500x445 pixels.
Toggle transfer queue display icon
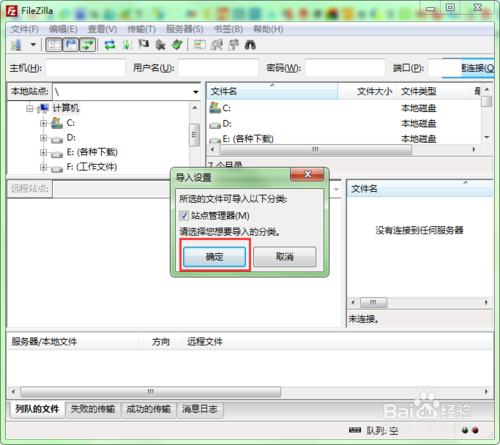pyautogui.click(x=87, y=45)
